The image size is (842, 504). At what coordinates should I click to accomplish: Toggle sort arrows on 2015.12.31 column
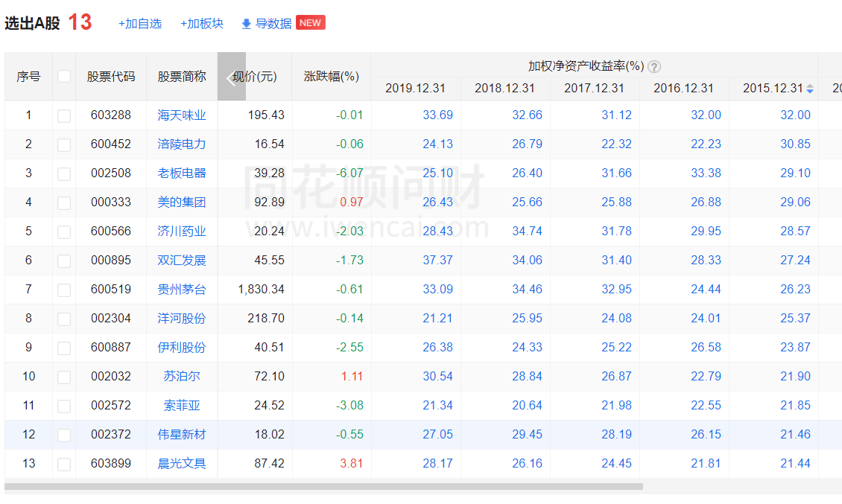coord(810,89)
